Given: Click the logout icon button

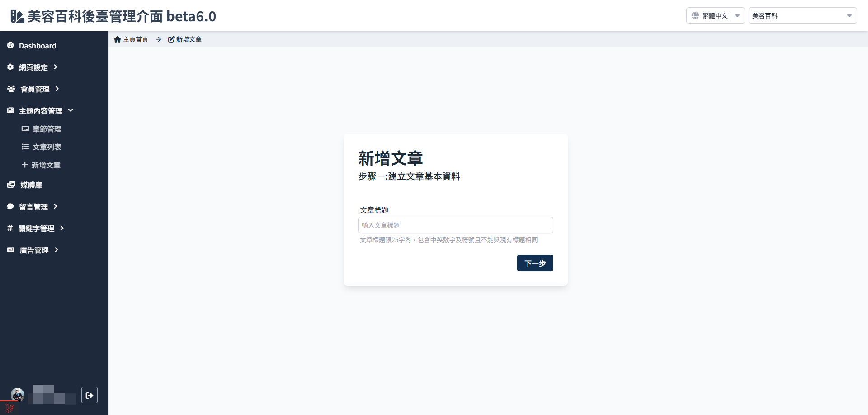Looking at the screenshot, I should pos(90,395).
